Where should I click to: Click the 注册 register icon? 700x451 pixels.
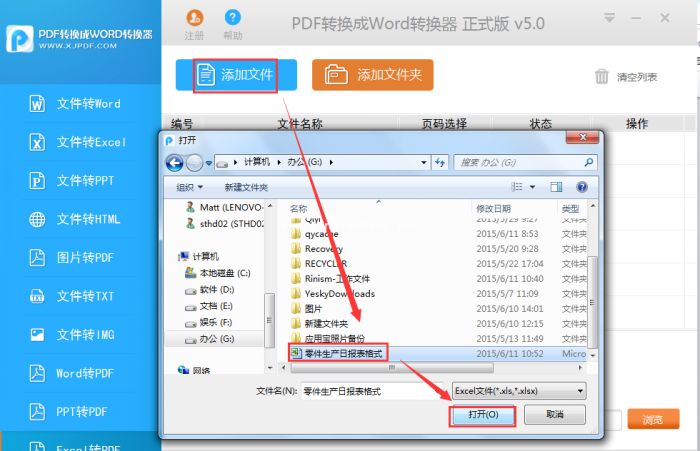pos(194,18)
